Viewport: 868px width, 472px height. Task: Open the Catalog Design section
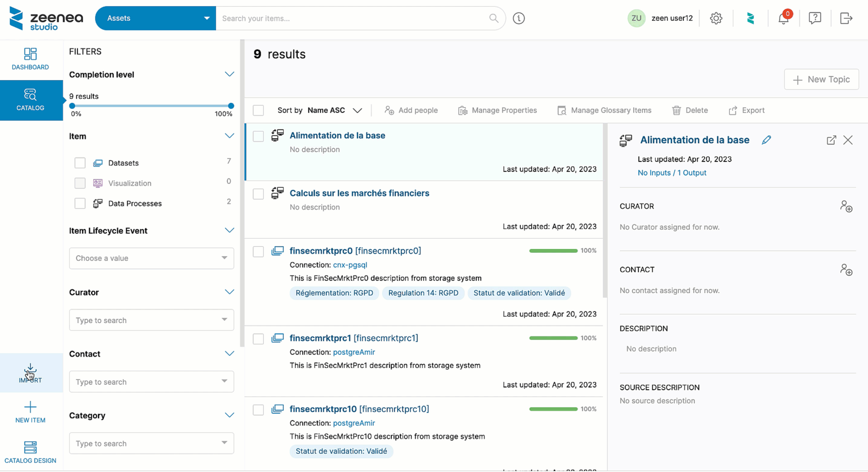click(x=30, y=452)
